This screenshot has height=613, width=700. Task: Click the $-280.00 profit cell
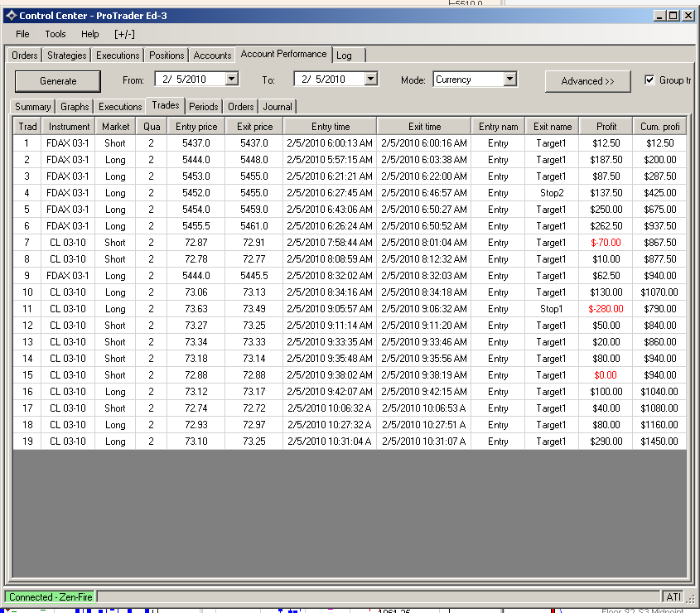[606, 308]
